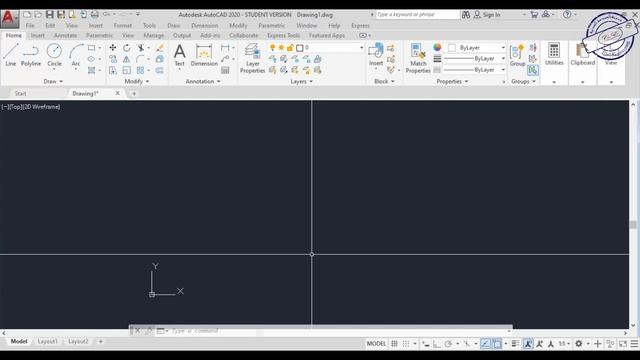Click the Group tool
Image resolution: width=640 pixels, height=360 pixels.
[x=517, y=55]
